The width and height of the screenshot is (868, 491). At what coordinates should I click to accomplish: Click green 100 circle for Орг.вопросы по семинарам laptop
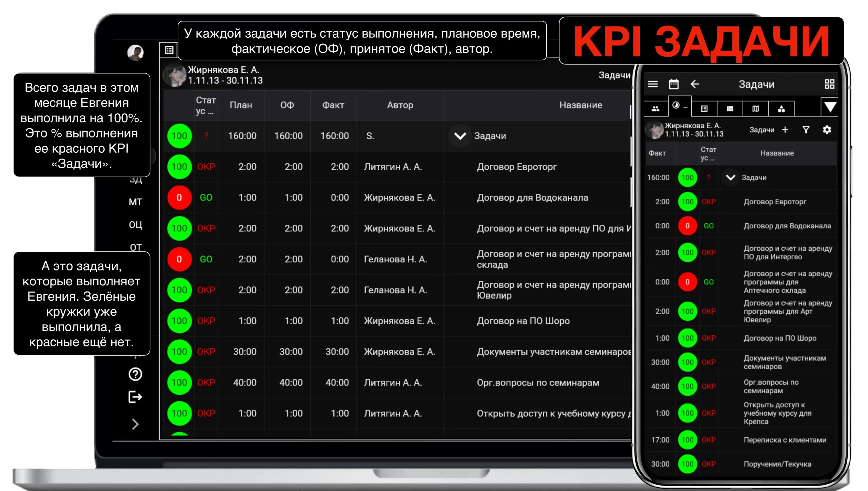[x=179, y=382]
